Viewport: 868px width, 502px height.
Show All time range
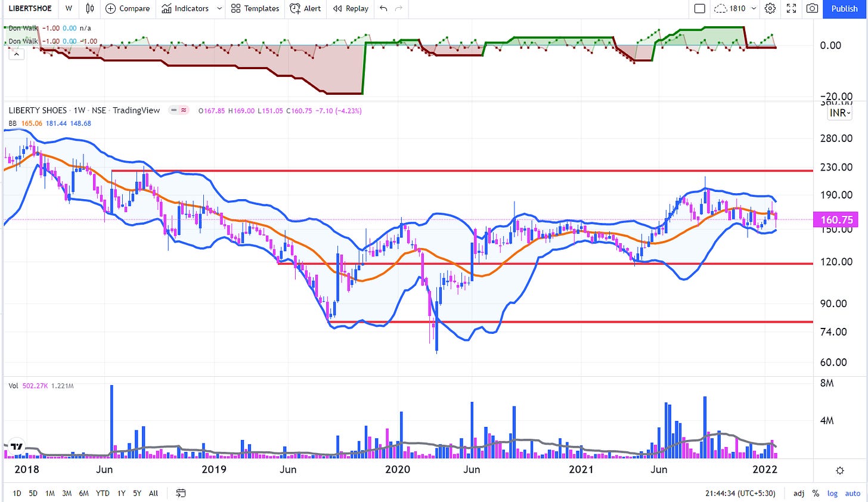(153, 493)
